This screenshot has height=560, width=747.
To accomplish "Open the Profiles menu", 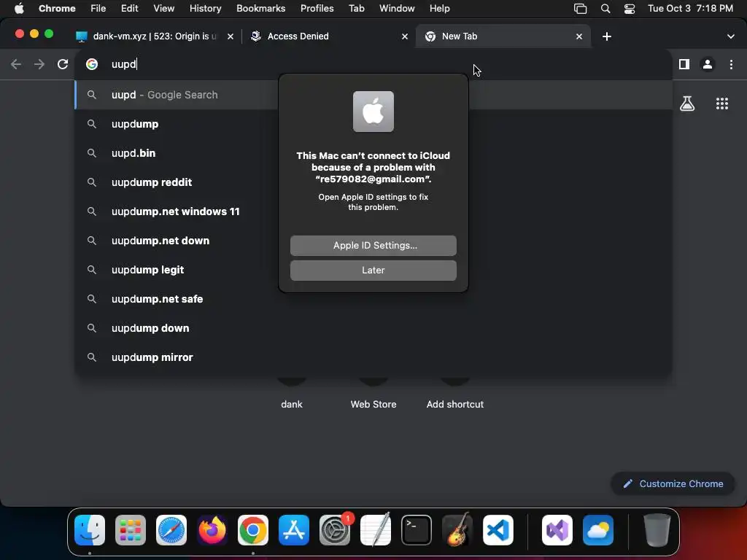I will tap(317, 9).
